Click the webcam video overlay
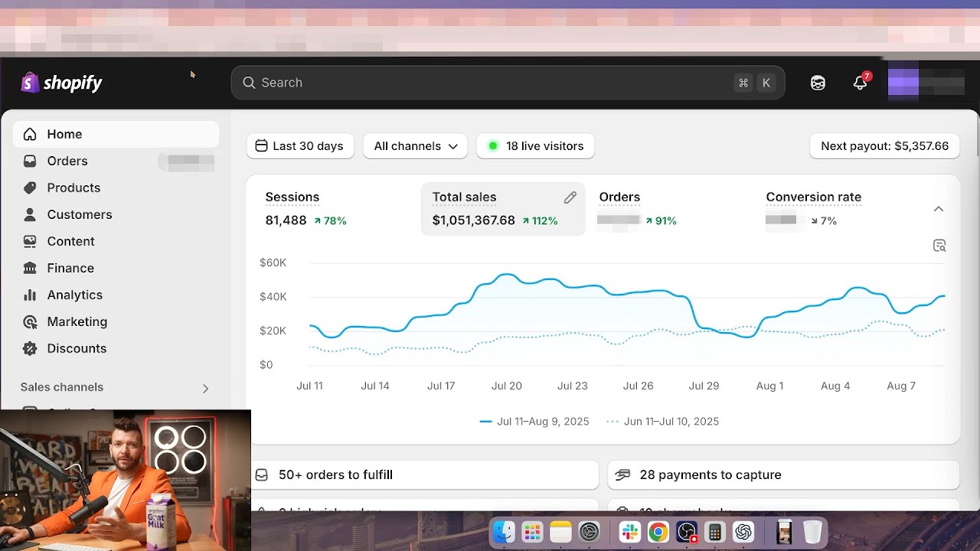 coord(126,481)
